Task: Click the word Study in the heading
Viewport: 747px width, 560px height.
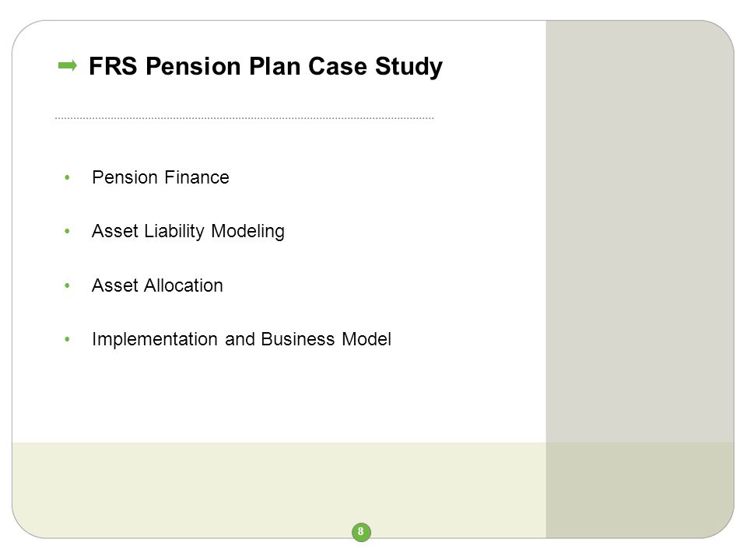Action: (x=409, y=67)
